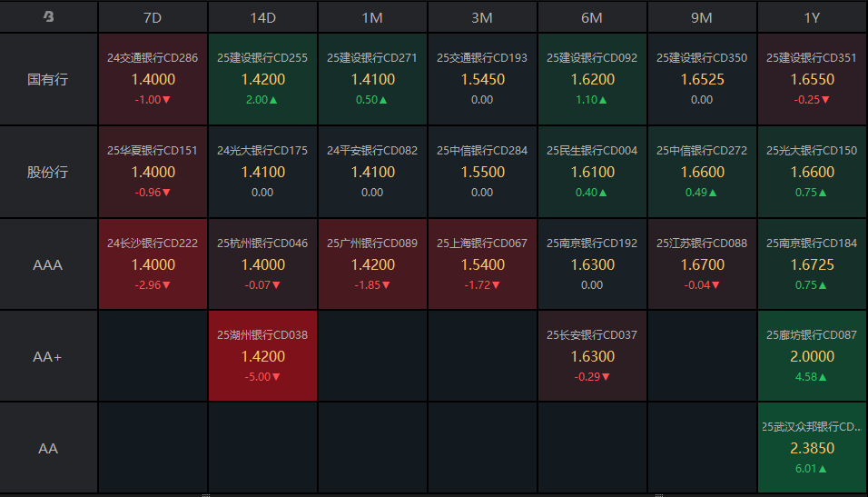868x497 pixels.
Task: Open the 24光大银行CD175 cell
Action: pos(262,172)
